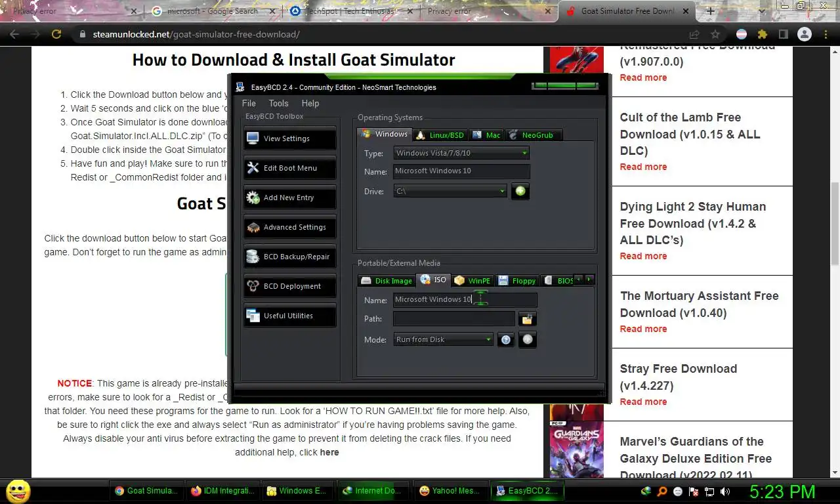Select the ISO portable media tab
This screenshot has height=504, width=840.
click(x=434, y=280)
